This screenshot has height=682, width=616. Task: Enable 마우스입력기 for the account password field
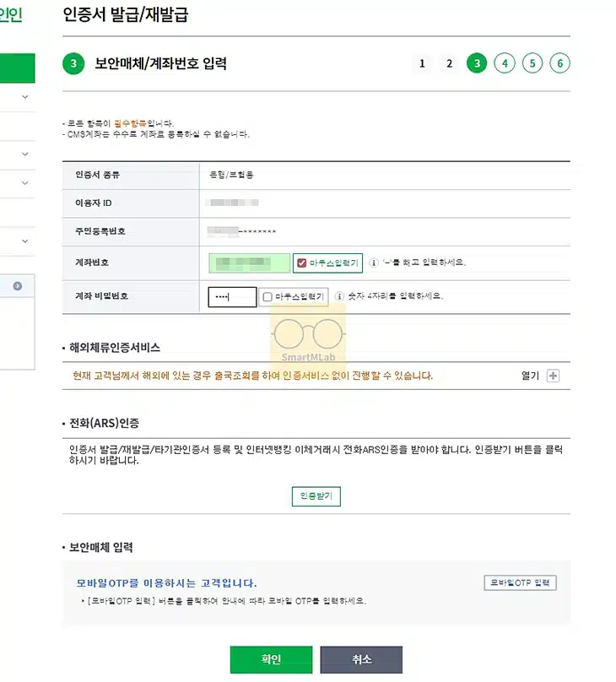tap(267, 295)
